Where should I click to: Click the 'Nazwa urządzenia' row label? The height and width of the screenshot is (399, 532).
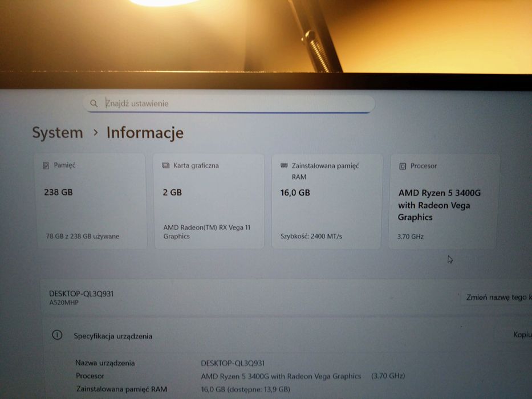point(105,363)
